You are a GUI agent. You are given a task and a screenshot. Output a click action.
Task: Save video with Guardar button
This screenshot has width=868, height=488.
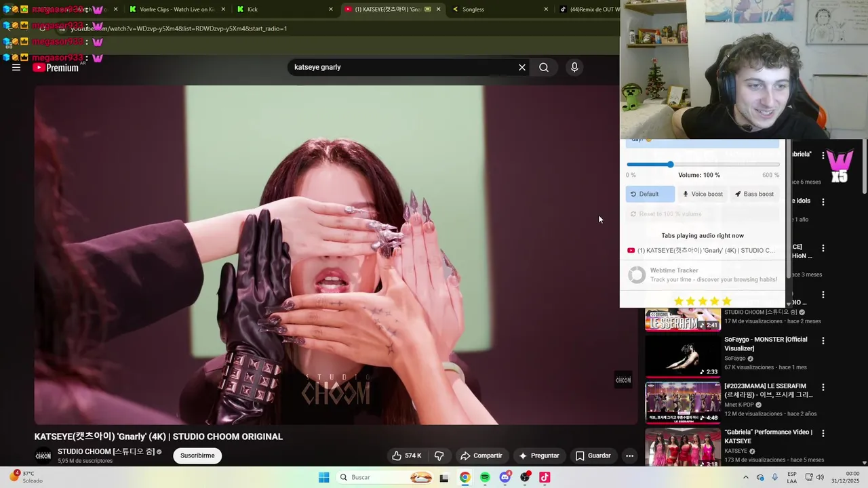(593, 455)
